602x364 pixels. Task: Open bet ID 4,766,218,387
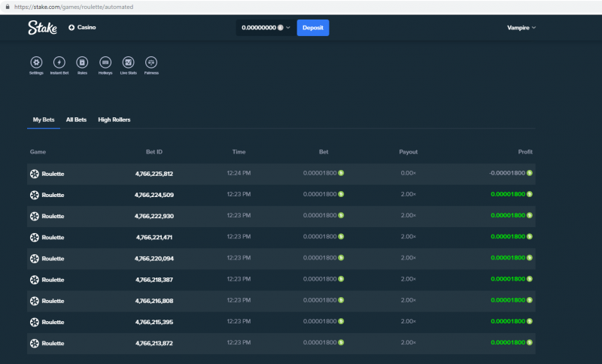[x=154, y=280]
